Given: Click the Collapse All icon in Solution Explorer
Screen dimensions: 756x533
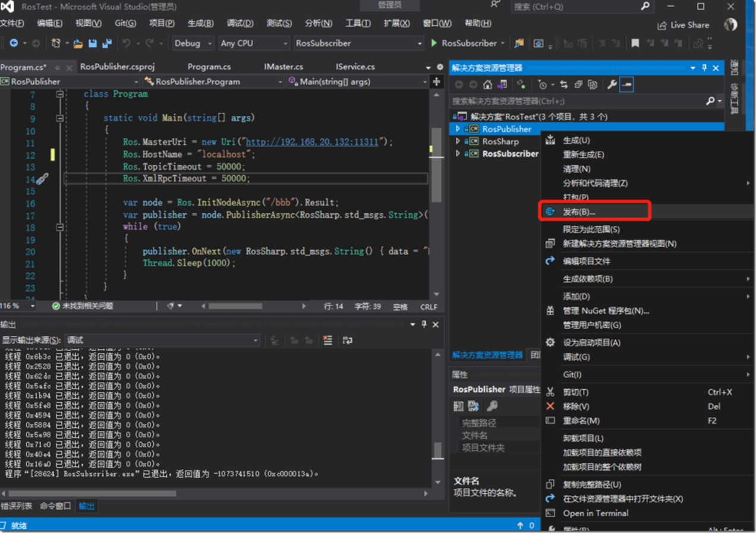Looking at the screenshot, I should click(579, 85).
